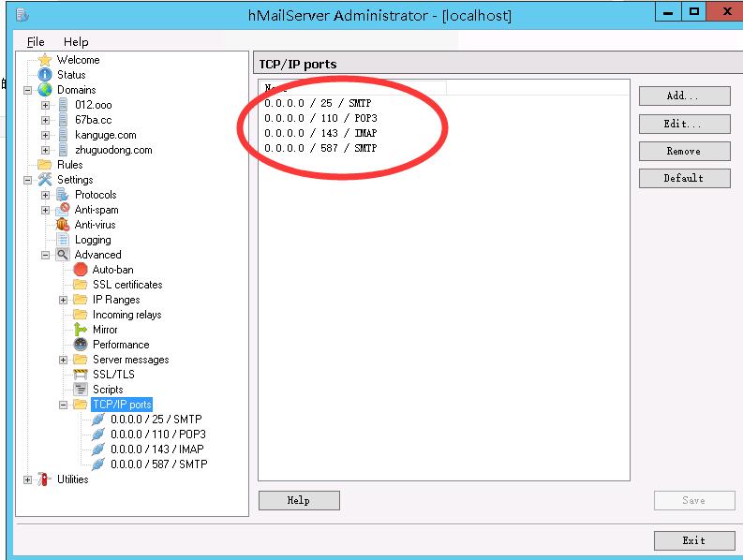Viewport: 743px width, 560px height.
Task: Click the Performance gauge icon
Action: click(x=81, y=345)
